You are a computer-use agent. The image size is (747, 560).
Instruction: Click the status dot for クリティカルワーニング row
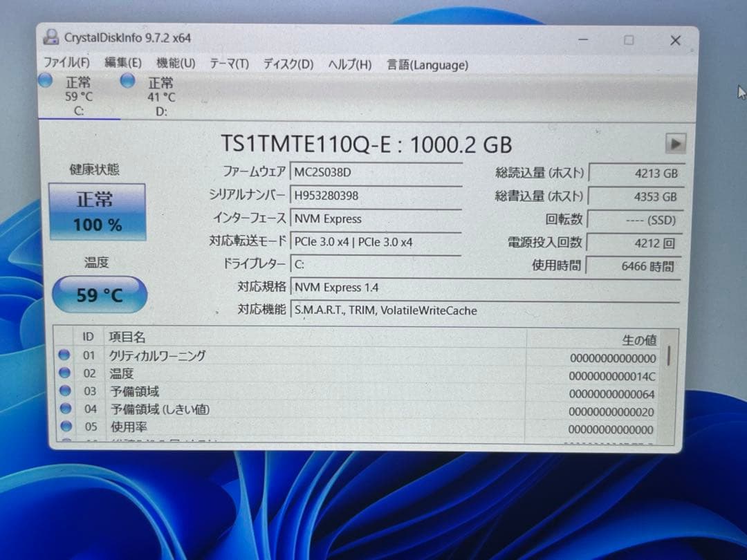(x=64, y=355)
